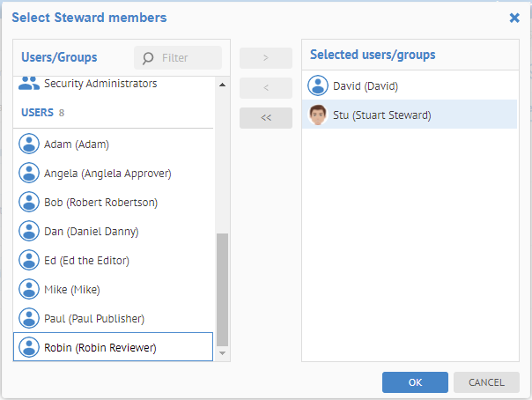Click Mike's user avatar icon
Viewport: 532px width, 400px height.
[x=29, y=289]
